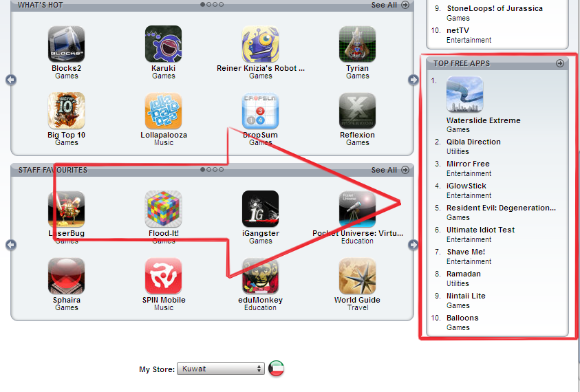Click Travel category under World Guide
The height and width of the screenshot is (392, 580).
[x=358, y=307]
